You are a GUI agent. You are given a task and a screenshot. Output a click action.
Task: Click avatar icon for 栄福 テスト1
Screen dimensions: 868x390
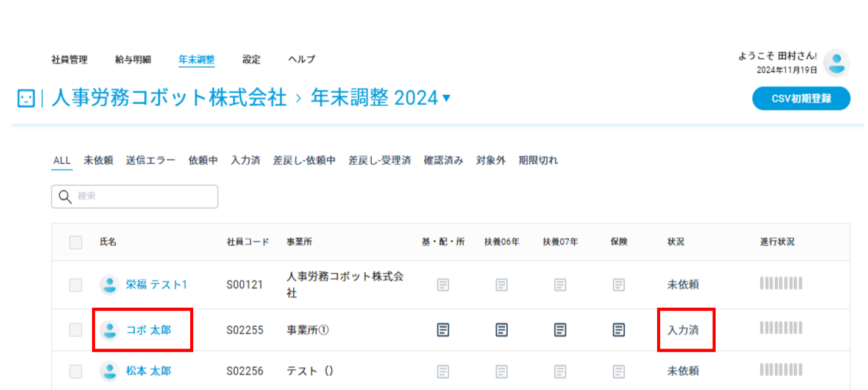[x=110, y=284]
